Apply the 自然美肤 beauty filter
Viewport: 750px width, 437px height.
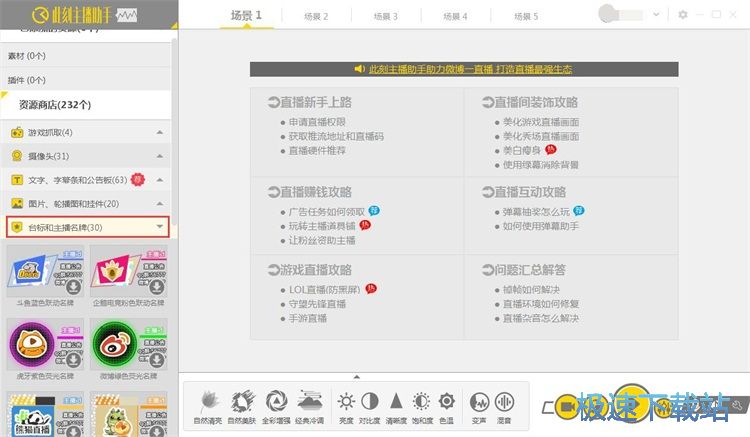(242, 403)
